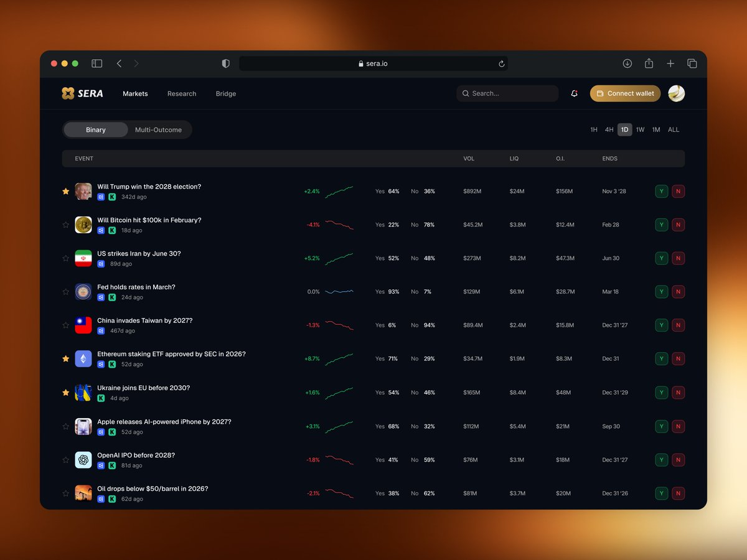Star the Fed holds rates market
Screen dimensions: 747x560
click(x=65, y=292)
